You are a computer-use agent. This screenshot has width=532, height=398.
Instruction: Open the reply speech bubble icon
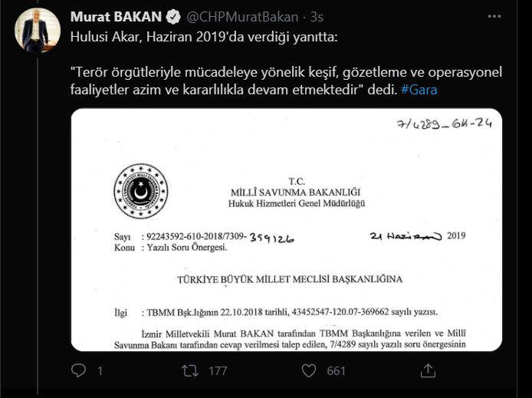79,370
